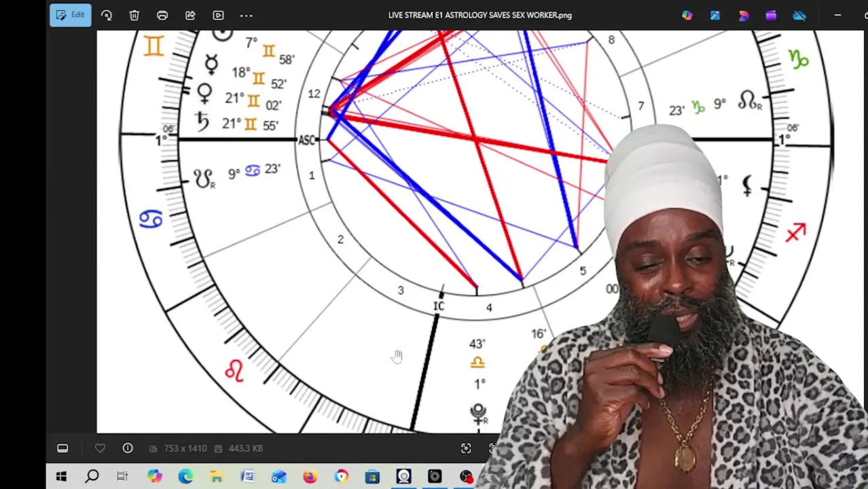
Task: Click the red Sagittarius sign glyph
Action: [x=795, y=232]
